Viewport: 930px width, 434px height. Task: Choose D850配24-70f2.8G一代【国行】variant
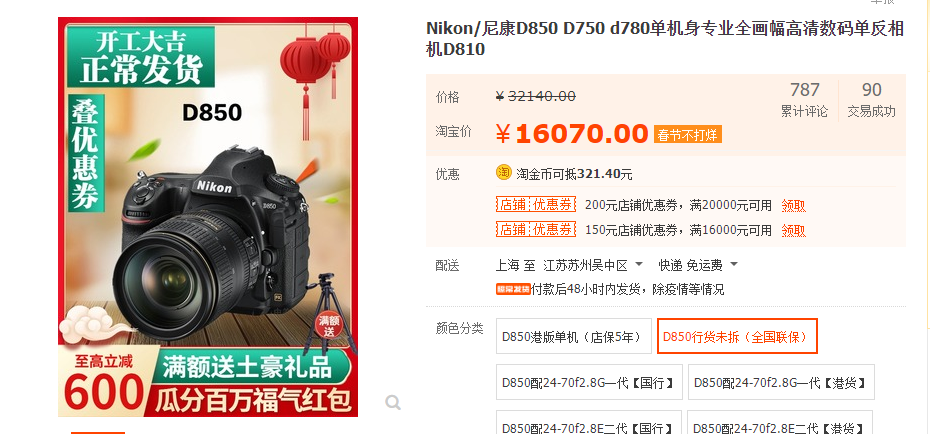pos(589,382)
